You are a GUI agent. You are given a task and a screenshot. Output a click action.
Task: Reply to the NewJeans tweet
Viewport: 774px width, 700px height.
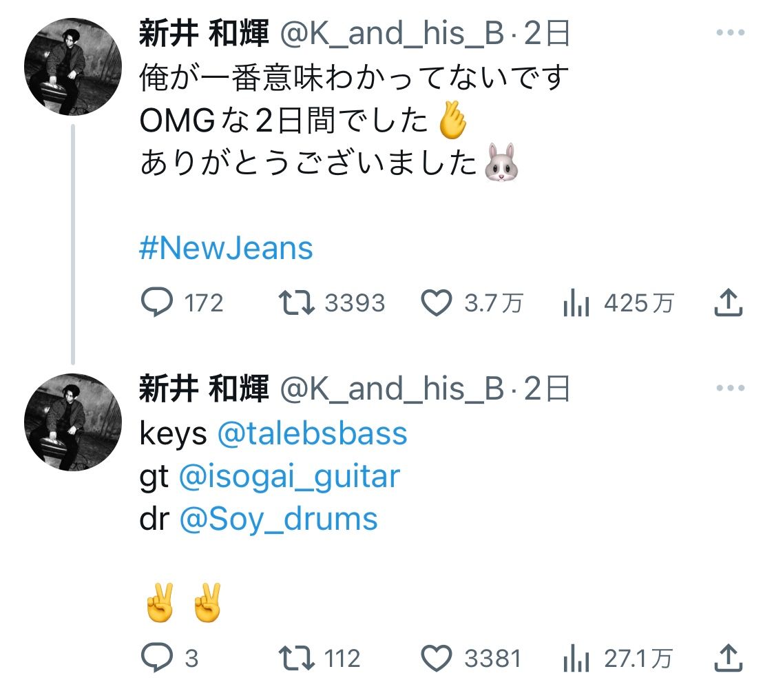click(x=156, y=303)
